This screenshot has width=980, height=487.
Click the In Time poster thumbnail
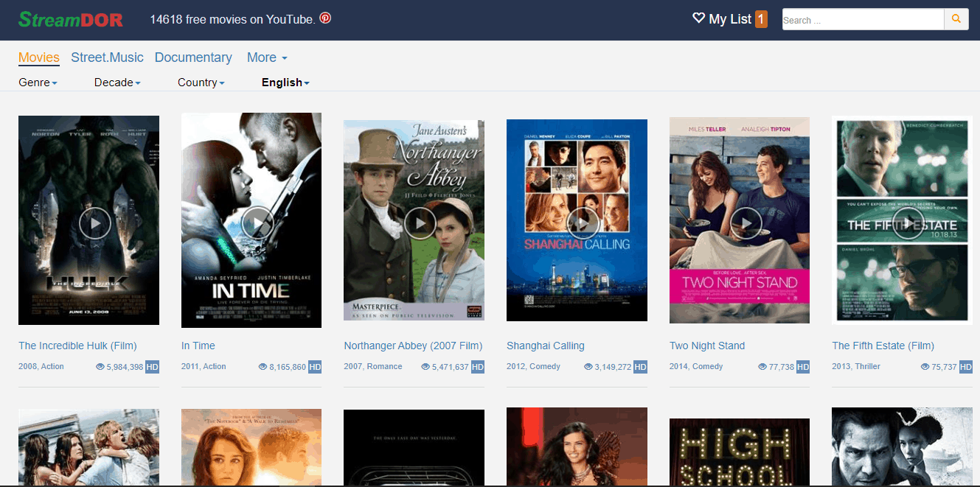251,220
